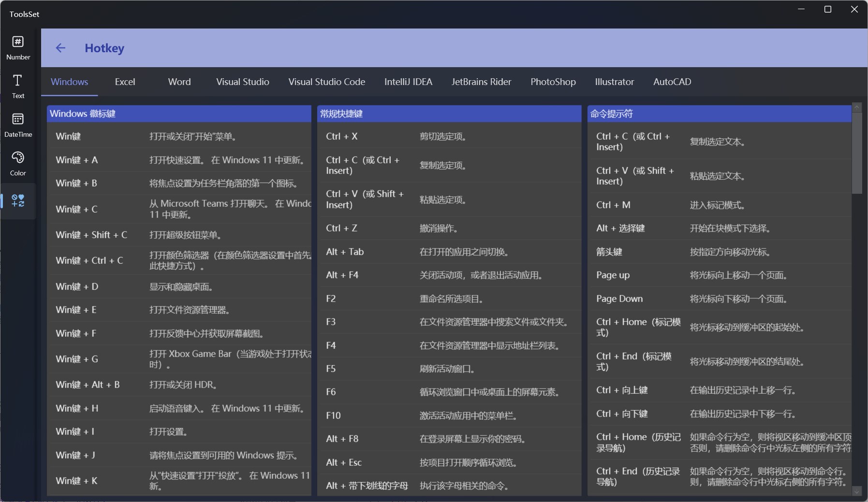Select the Alt + F8 entry
868x502 pixels.
point(450,439)
